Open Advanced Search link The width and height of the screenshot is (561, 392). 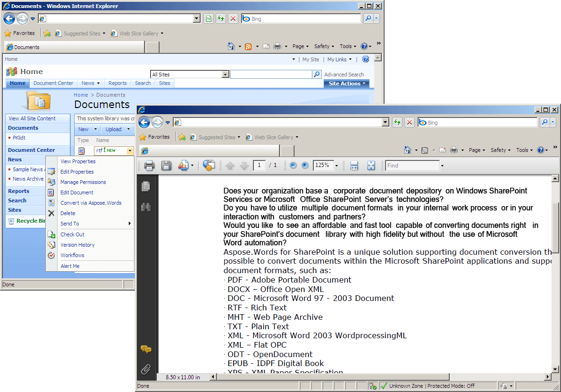[x=344, y=75]
